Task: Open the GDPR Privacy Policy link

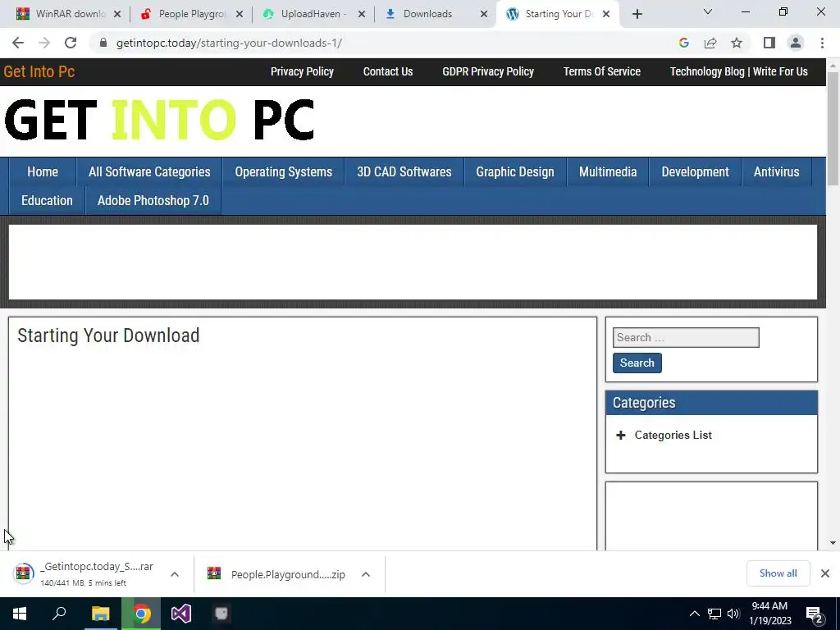Action: [x=488, y=72]
